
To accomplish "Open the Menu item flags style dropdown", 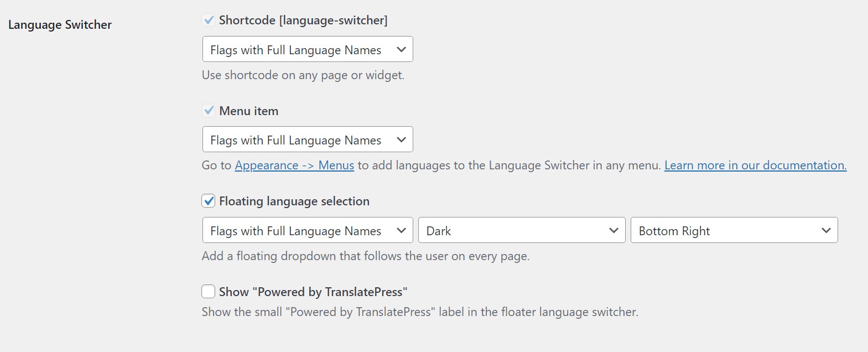I will point(308,139).
